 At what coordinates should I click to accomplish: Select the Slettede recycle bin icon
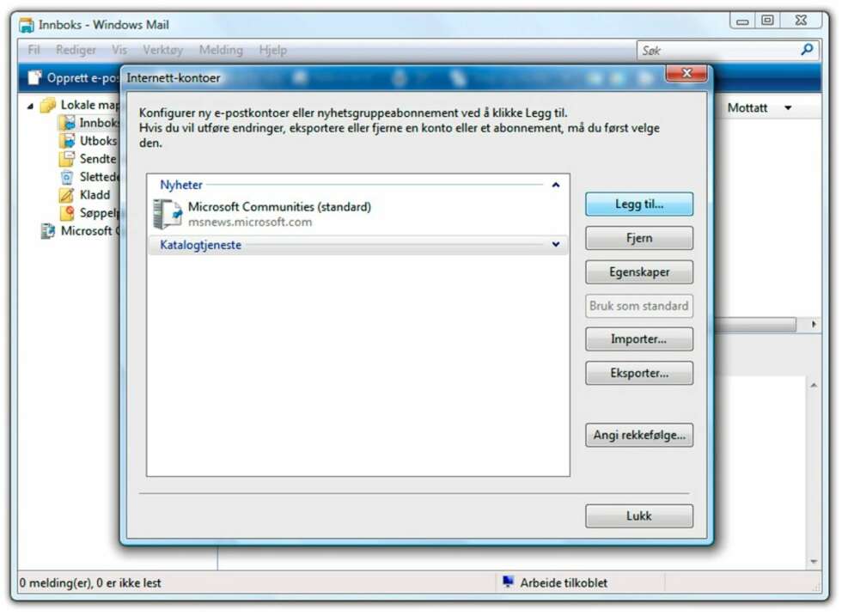[67, 177]
